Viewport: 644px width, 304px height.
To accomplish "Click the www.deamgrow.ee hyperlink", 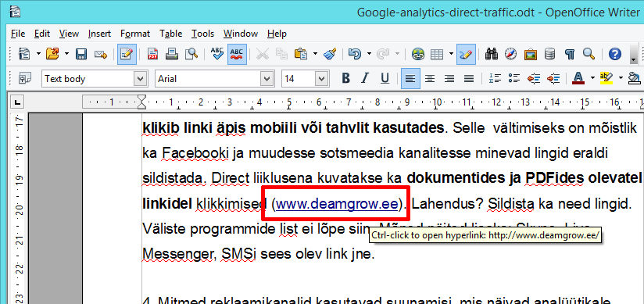I will (337, 204).
